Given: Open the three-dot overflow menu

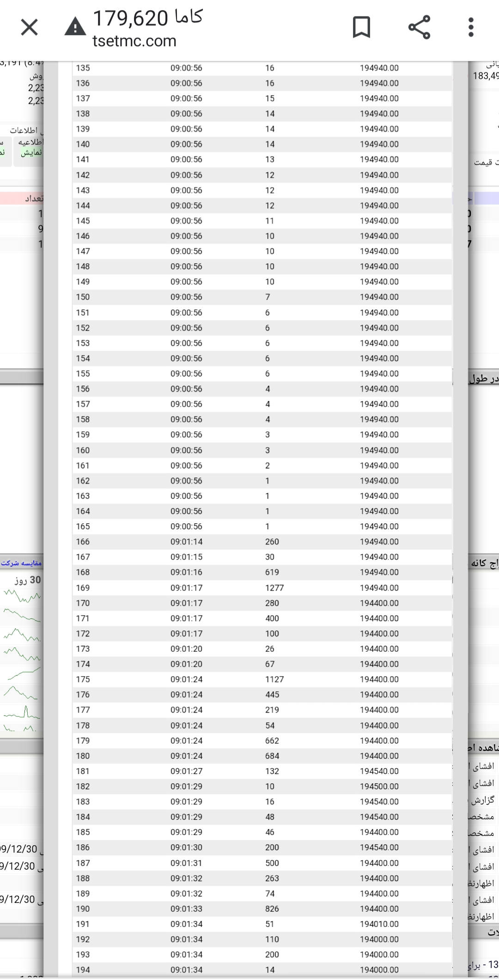Looking at the screenshot, I should coord(471,27).
